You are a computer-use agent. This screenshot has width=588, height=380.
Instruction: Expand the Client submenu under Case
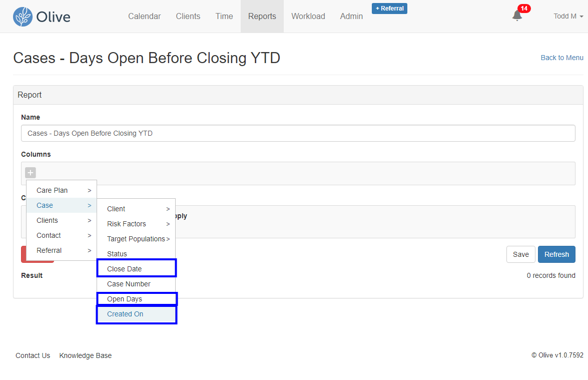136,209
